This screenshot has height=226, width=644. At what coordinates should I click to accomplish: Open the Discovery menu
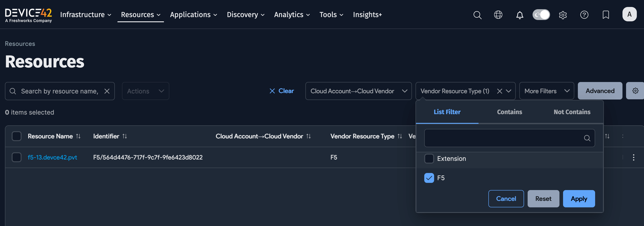pos(245,15)
